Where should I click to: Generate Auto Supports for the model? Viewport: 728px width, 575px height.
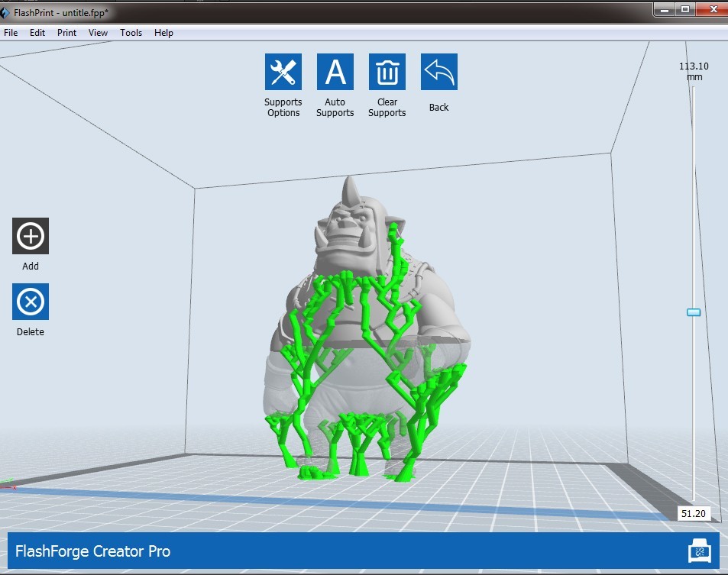pos(335,72)
